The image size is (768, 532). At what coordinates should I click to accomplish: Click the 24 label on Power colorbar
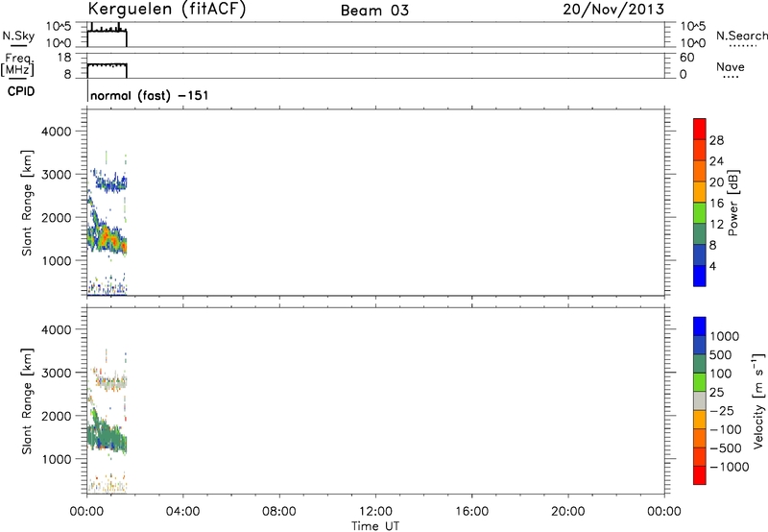tap(716, 161)
